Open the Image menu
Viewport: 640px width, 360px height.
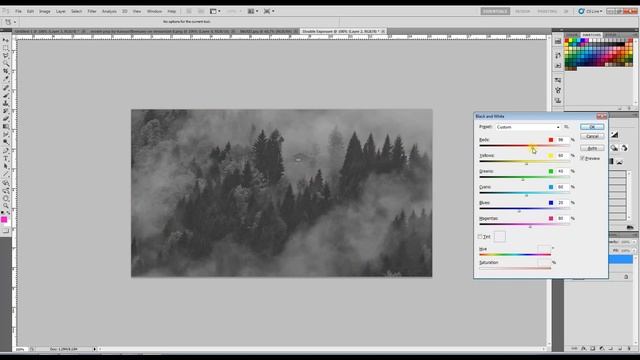coord(44,11)
